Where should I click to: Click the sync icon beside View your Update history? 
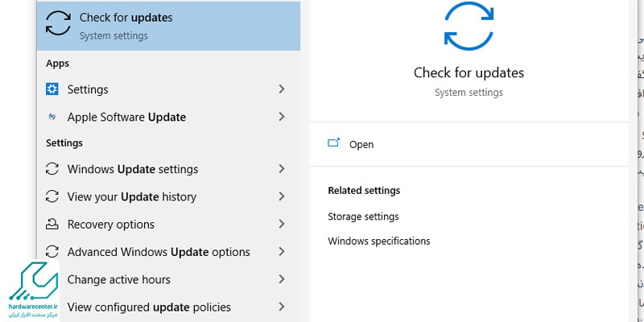52,196
